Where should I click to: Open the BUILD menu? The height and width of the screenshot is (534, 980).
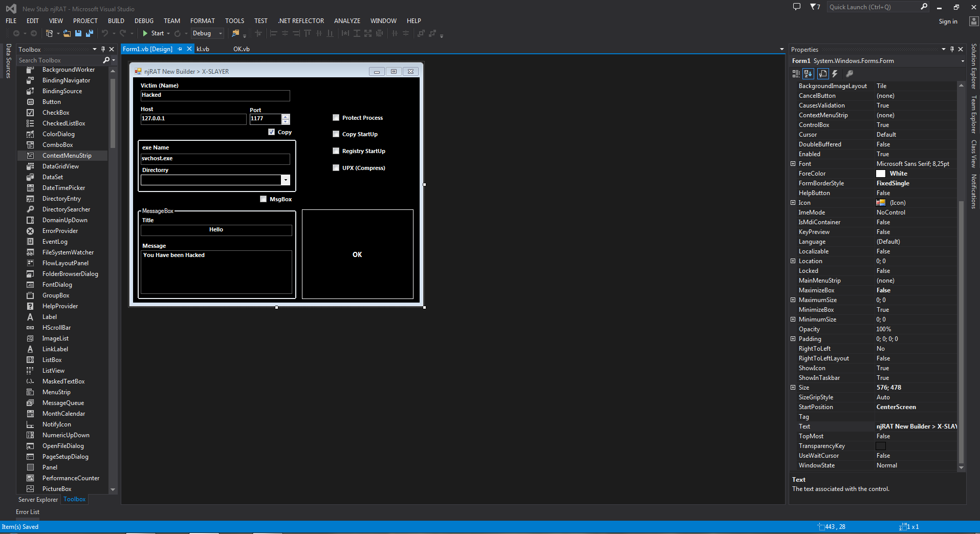pos(116,21)
